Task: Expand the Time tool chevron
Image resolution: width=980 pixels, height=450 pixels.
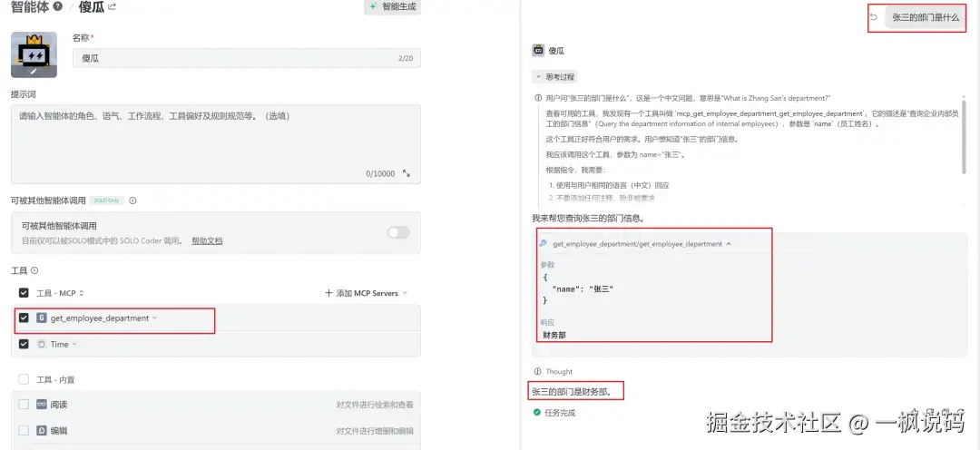Action: (x=74, y=344)
